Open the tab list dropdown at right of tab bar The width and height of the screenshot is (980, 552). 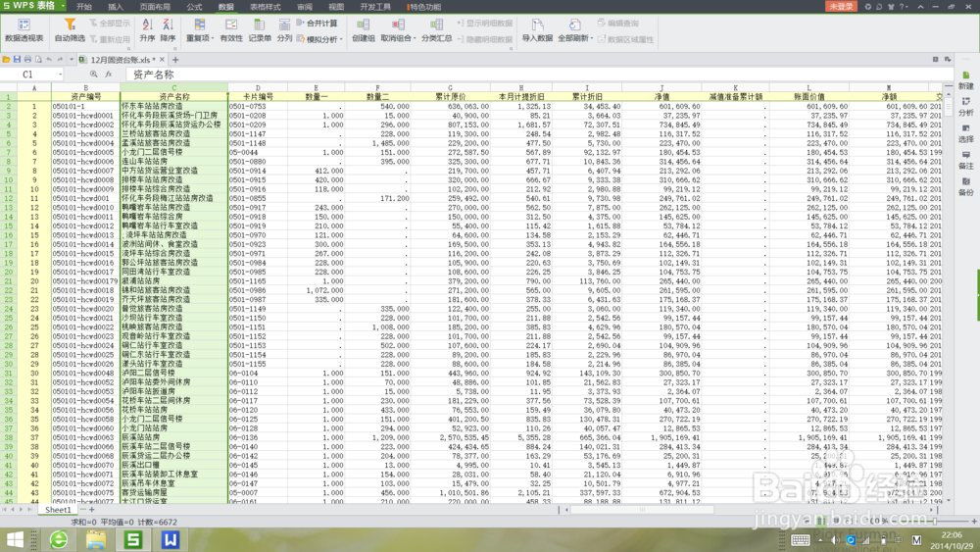coord(948,60)
